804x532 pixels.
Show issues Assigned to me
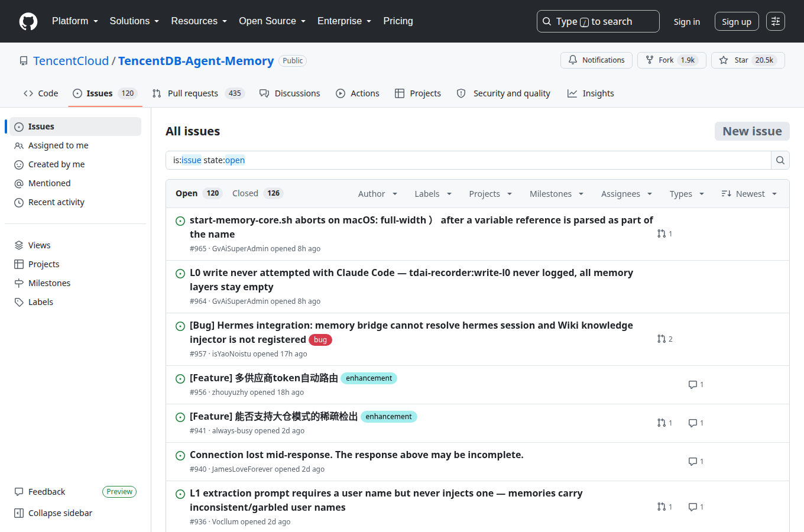75,145
